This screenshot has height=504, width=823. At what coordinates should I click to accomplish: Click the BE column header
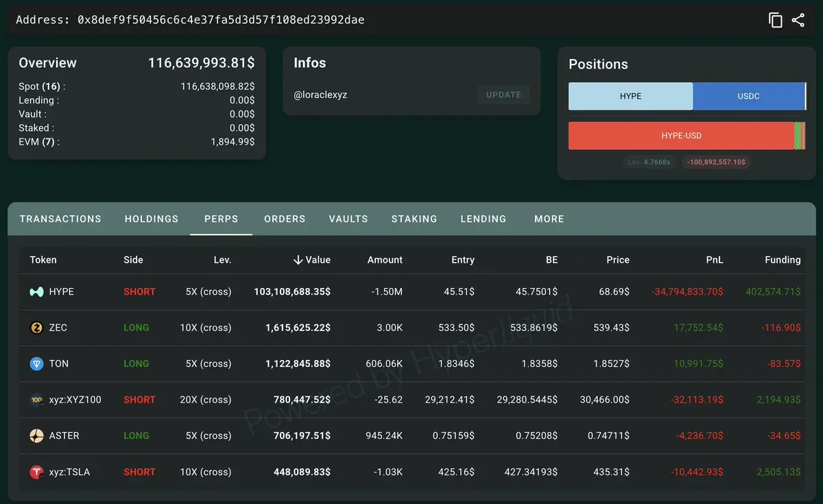[551, 260]
